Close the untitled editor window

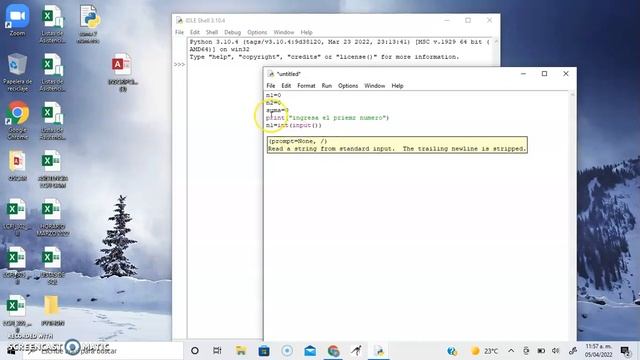tap(566, 74)
